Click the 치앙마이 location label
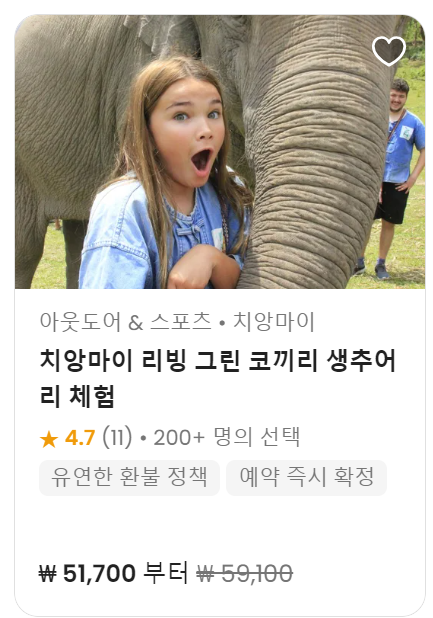This screenshot has height=618, width=433. point(274,322)
